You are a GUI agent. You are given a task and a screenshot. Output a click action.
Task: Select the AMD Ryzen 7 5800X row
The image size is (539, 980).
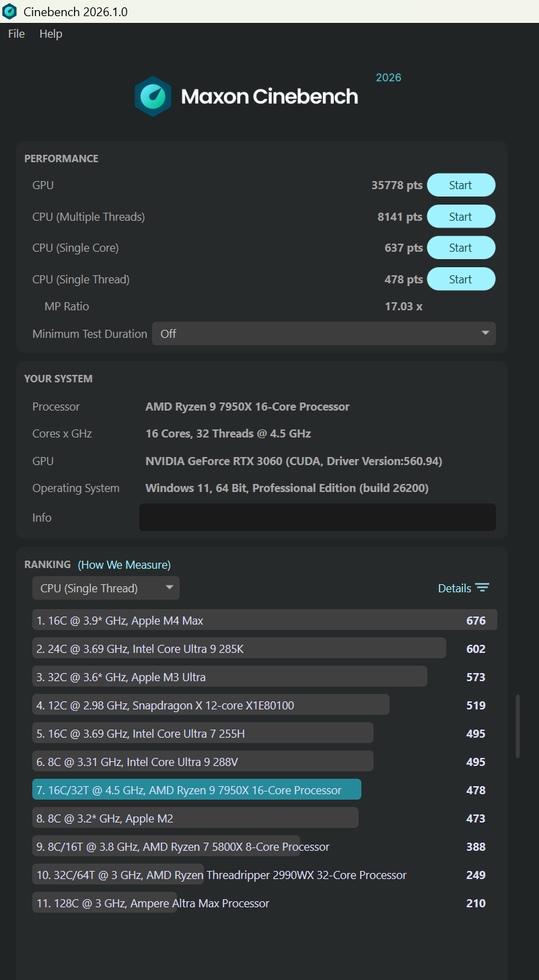(264, 847)
